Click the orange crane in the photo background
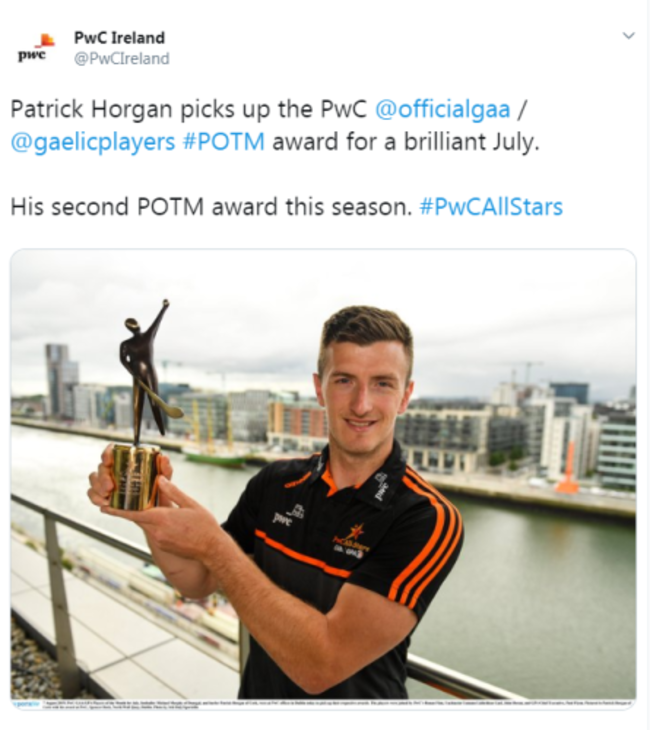The height and width of the screenshot is (730, 650). 568,467
